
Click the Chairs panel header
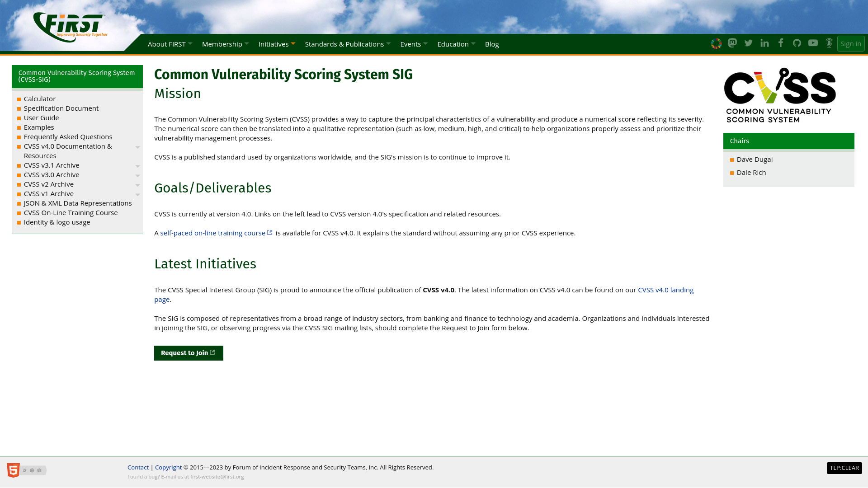(789, 141)
